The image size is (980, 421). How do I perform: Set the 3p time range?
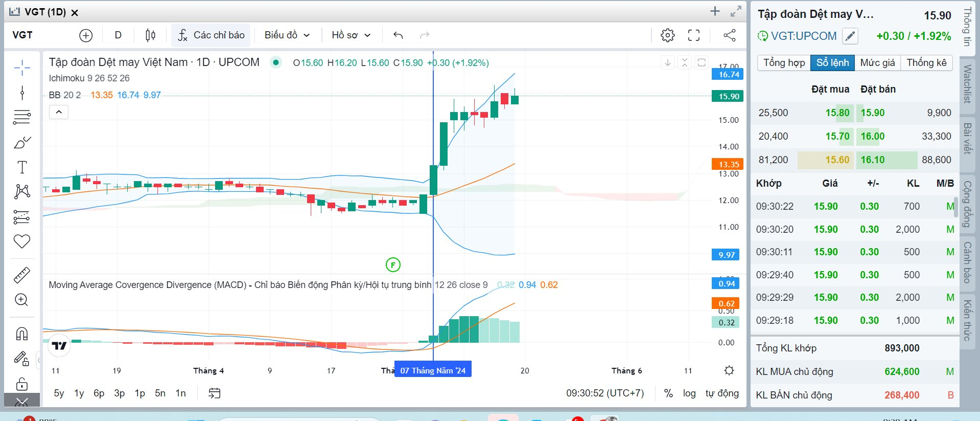(120, 393)
